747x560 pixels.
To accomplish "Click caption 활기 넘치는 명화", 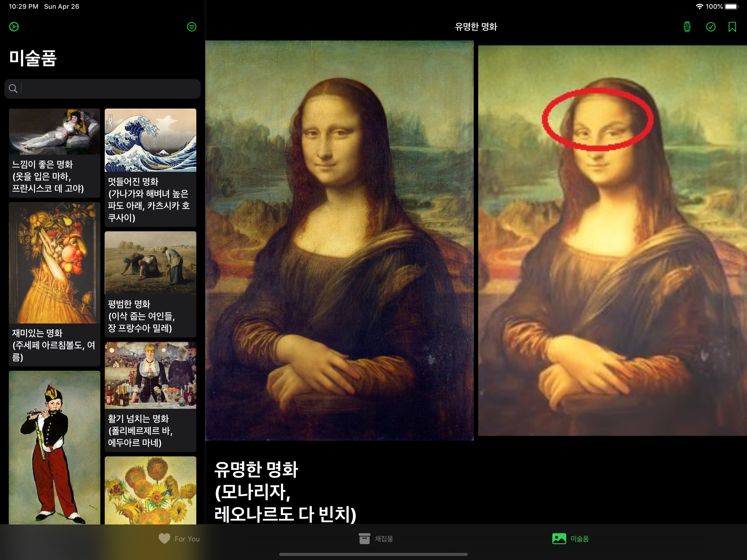I will click(x=138, y=419).
